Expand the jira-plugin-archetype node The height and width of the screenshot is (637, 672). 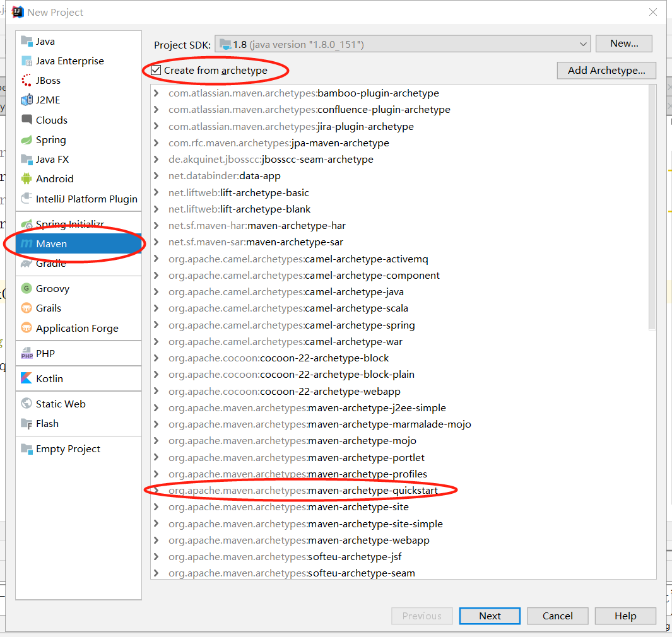click(x=156, y=126)
